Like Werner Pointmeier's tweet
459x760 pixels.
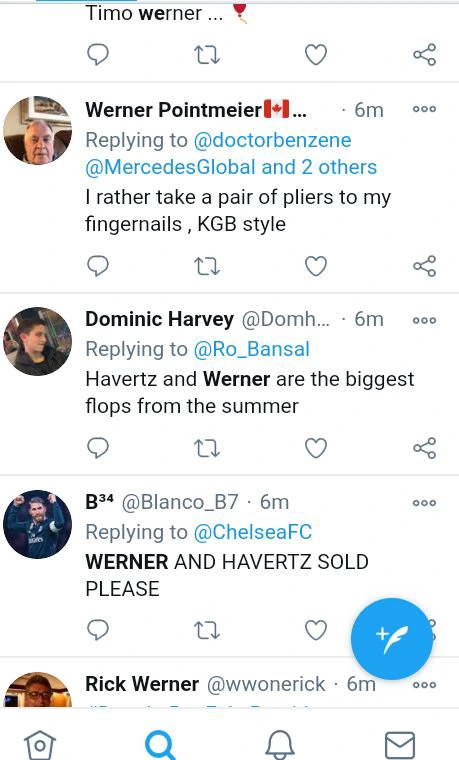[316, 266]
